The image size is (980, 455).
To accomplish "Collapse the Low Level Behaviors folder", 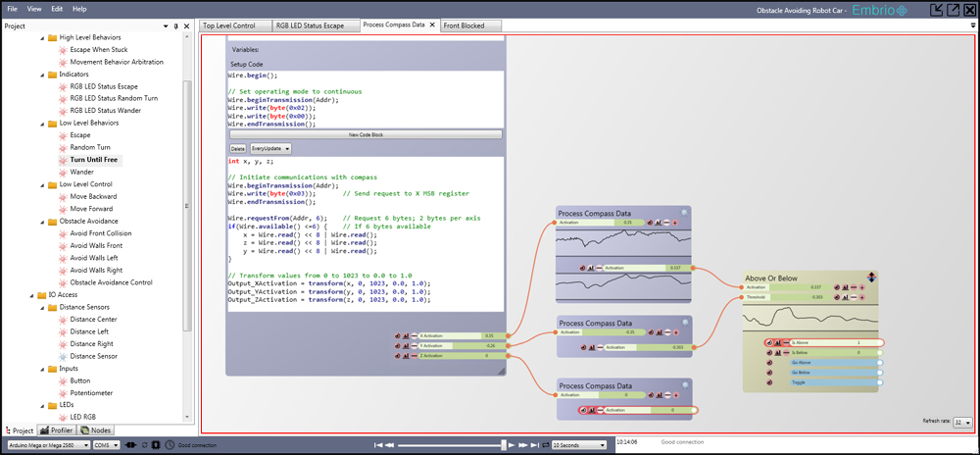I will [42, 124].
